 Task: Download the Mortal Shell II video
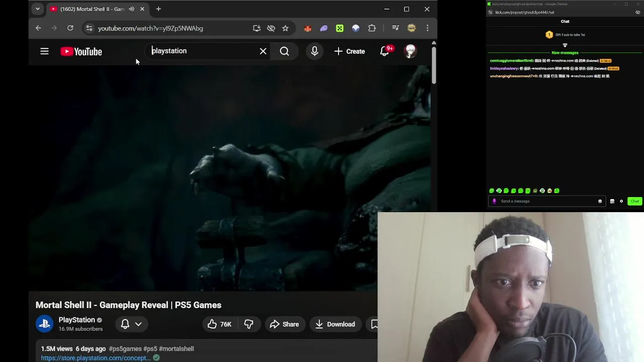[335, 324]
